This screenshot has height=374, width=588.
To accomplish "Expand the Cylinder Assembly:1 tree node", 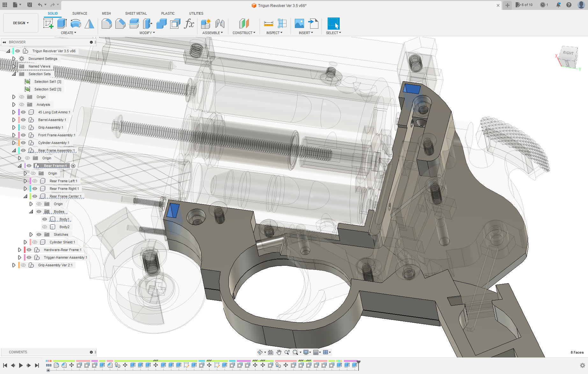I will click(14, 143).
